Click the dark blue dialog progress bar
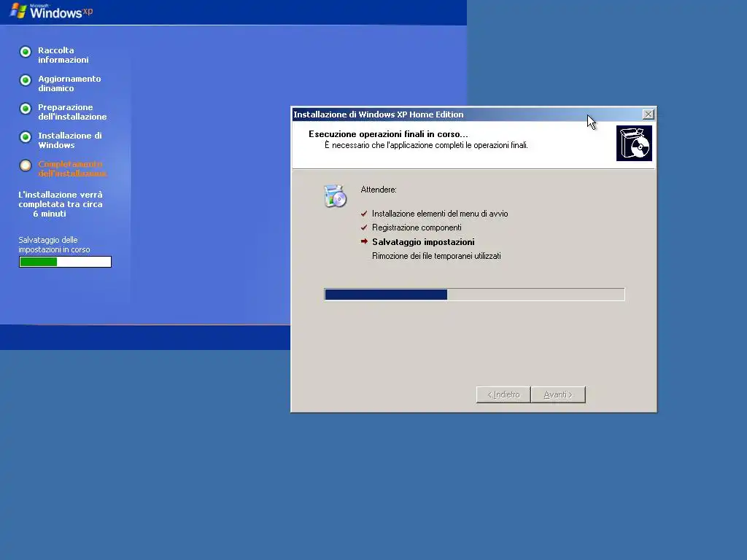 (474, 295)
